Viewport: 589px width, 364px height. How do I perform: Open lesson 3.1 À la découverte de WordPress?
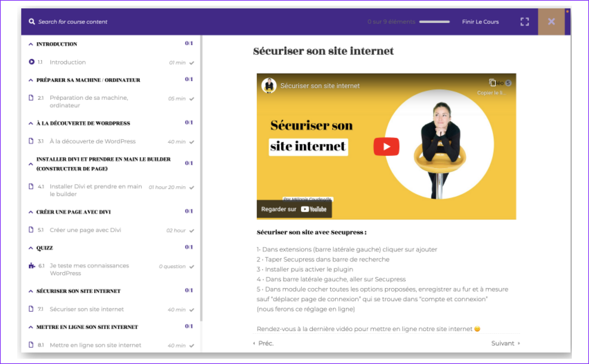point(93,141)
